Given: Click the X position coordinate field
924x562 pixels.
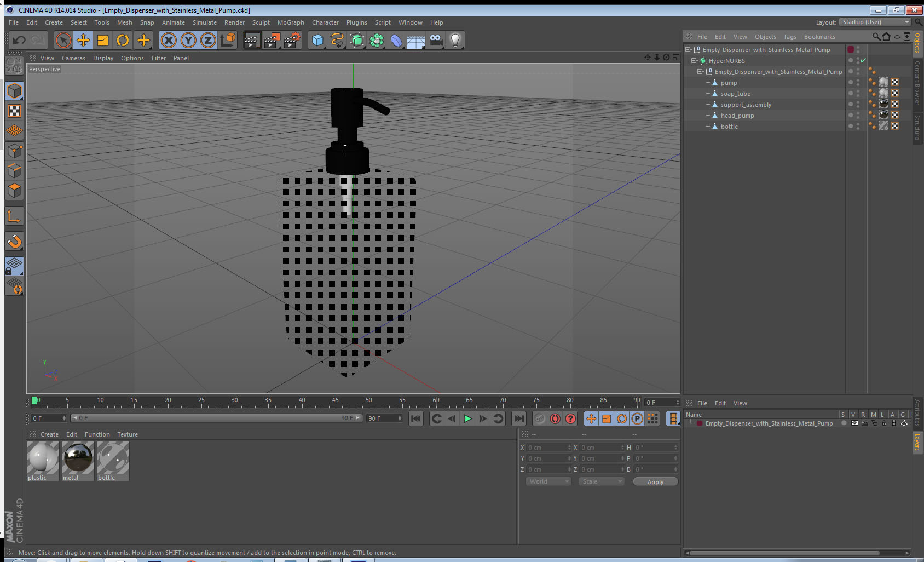Looking at the screenshot, I should (x=549, y=448).
